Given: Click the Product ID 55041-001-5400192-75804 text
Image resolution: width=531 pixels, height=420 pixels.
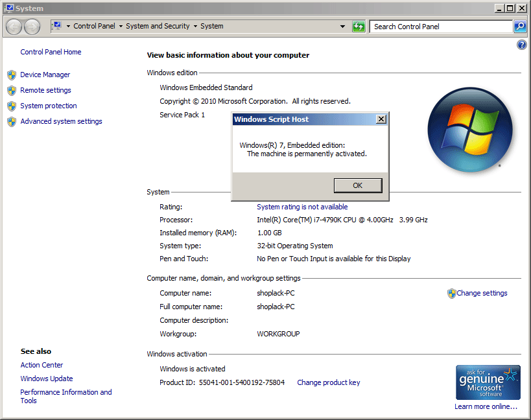Looking at the screenshot, I should (x=222, y=382).
